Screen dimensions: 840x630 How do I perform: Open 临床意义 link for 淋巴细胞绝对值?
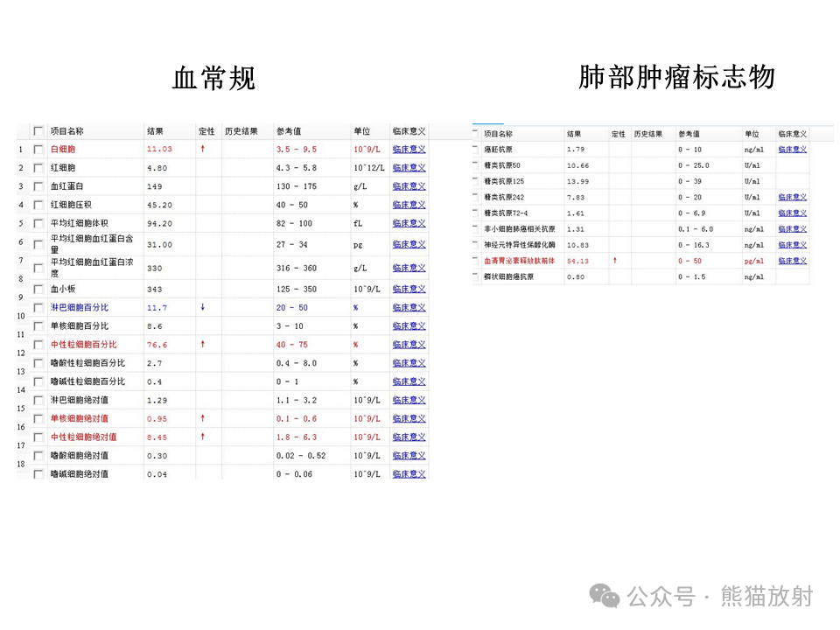coord(409,400)
